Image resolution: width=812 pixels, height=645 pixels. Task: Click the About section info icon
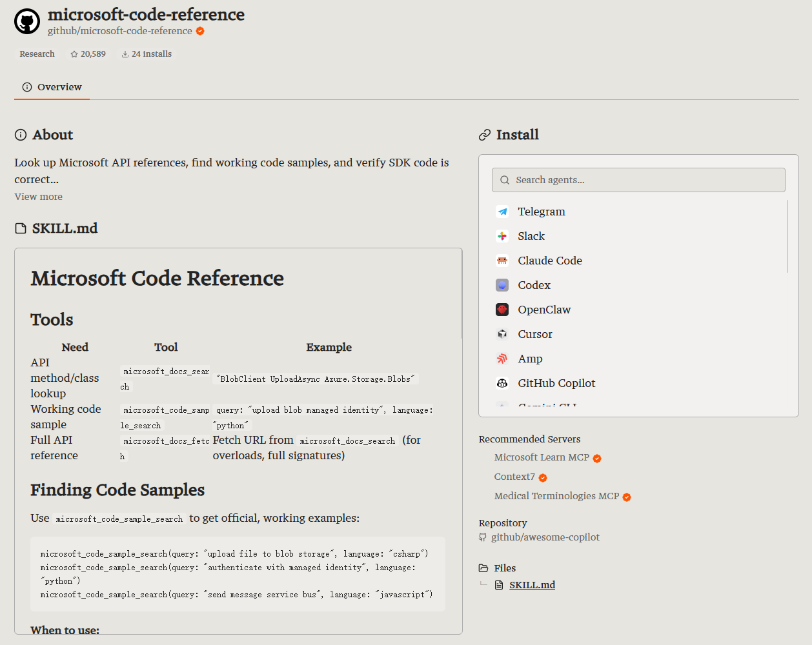pyautogui.click(x=21, y=135)
